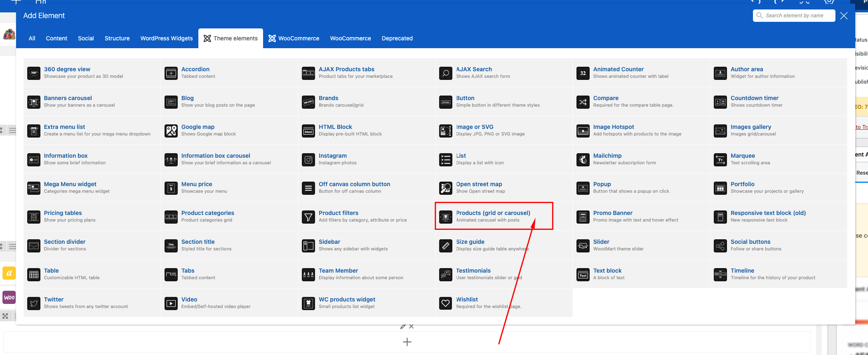Select the Portfolio gallery icon
The height and width of the screenshot is (355, 868).
[720, 188]
